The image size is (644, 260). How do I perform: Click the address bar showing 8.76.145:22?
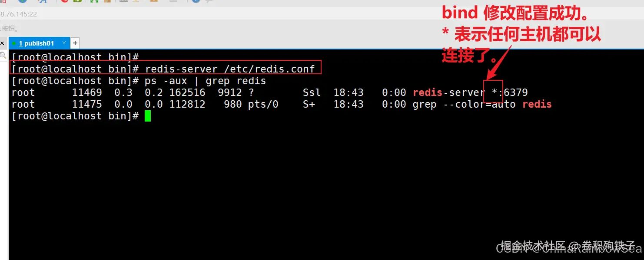click(x=19, y=14)
